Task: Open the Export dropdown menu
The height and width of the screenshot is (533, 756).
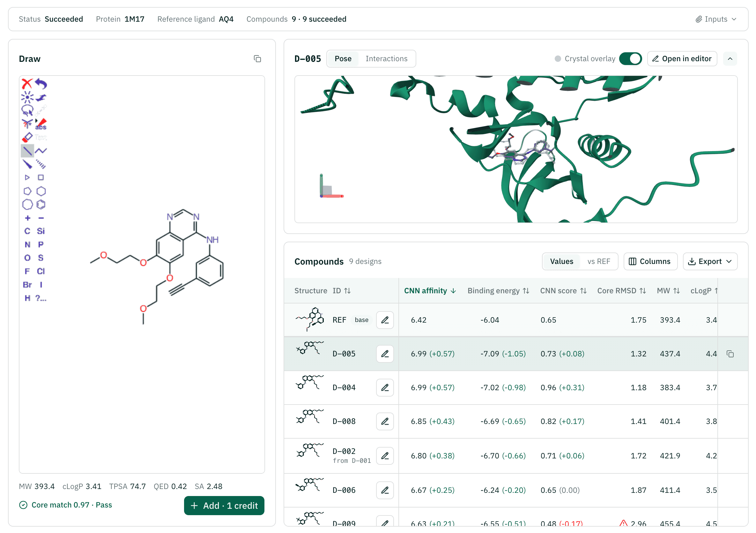Action: coord(710,262)
